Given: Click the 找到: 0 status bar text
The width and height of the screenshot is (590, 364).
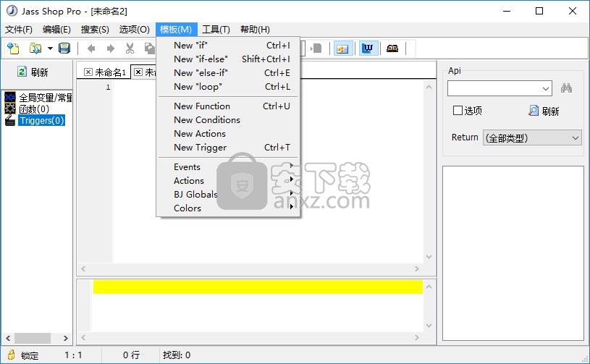Looking at the screenshot, I should pos(177,355).
